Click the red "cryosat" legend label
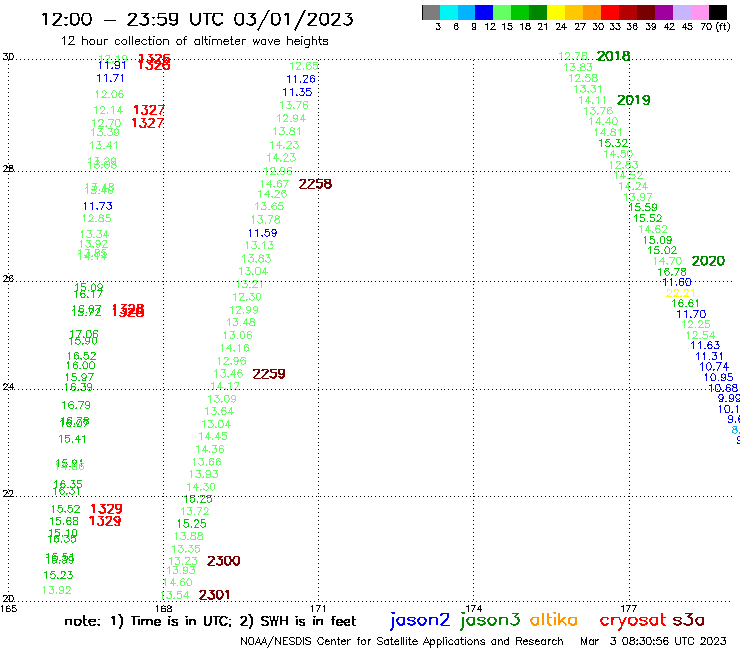740x650 pixels. click(633, 620)
